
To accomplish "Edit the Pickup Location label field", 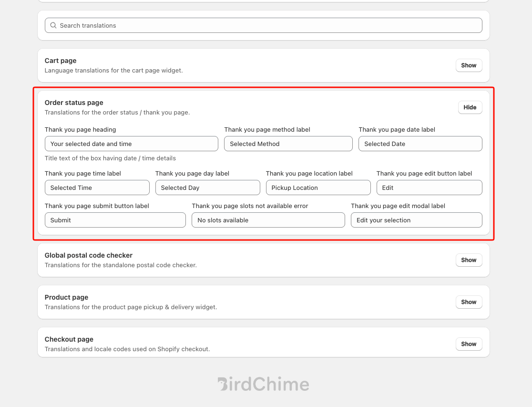I will pos(318,188).
